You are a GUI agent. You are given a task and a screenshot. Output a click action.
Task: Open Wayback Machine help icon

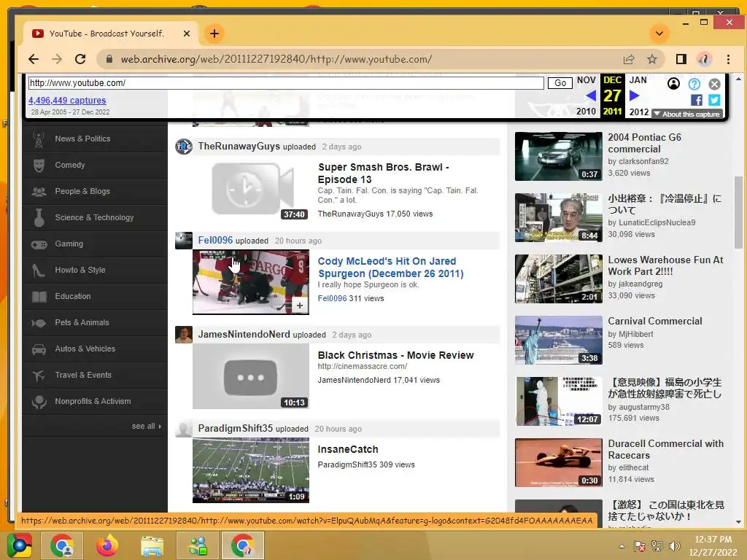pyautogui.click(x=694, y=85)
